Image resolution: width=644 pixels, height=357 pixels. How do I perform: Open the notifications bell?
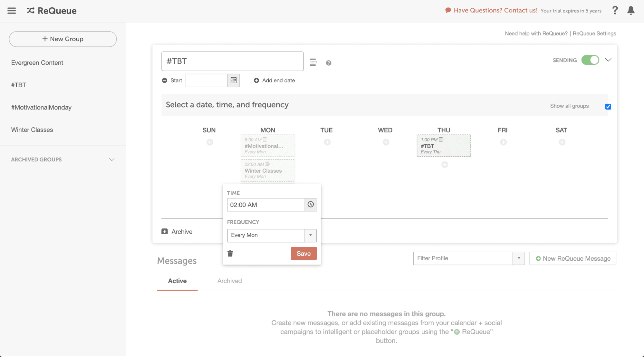click(631, 10)
